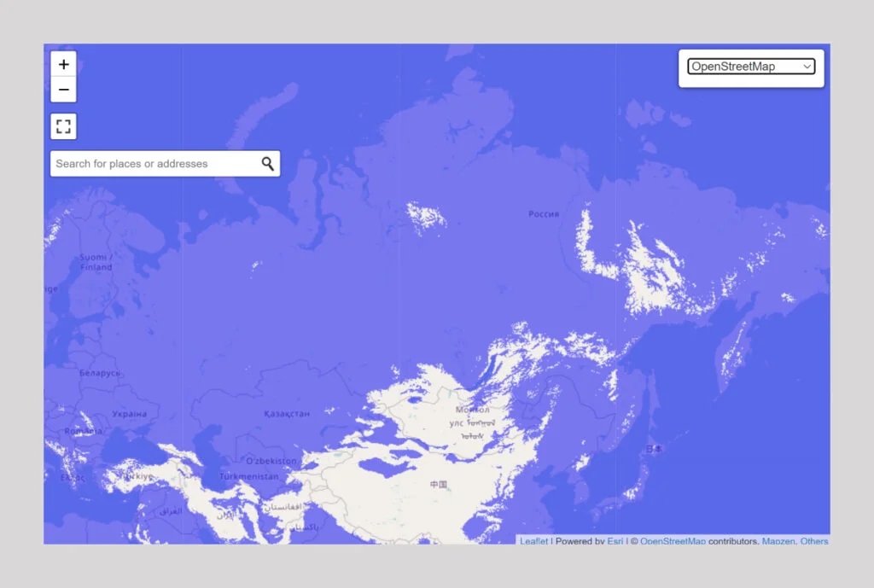This screenshot has width=874, height=588.
Task: Open the Mapzen attribution link
Action: (778, 541)
